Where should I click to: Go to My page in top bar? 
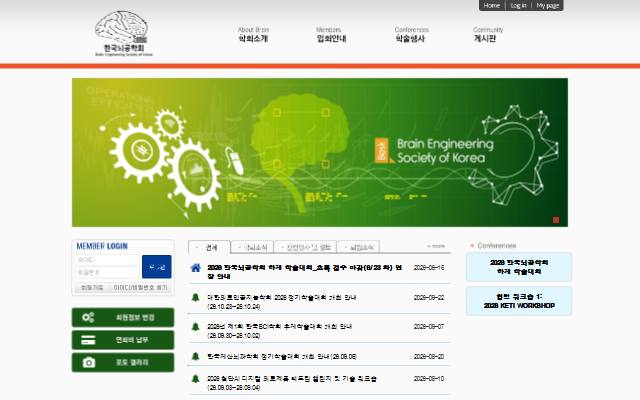[x=547, y=6]
